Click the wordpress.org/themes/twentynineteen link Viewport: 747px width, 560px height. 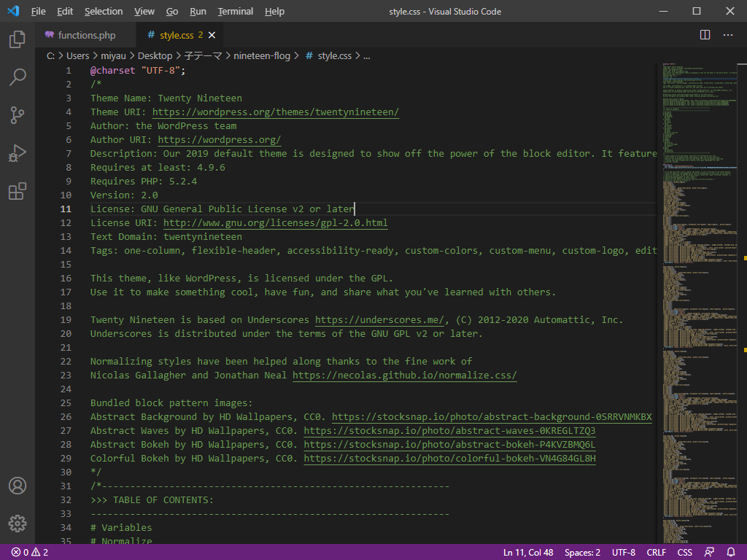[275, 112]
